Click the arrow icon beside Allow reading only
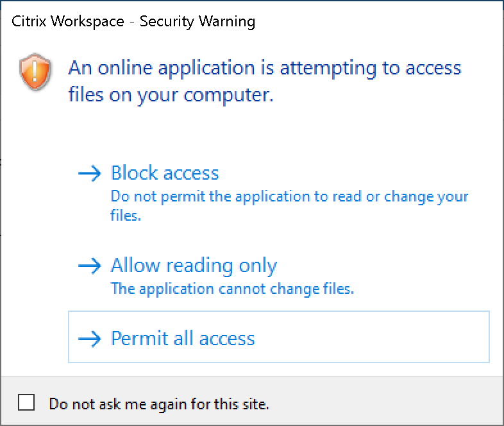The width and height of the screenshot is (504, 426). (x=90, y=266)
